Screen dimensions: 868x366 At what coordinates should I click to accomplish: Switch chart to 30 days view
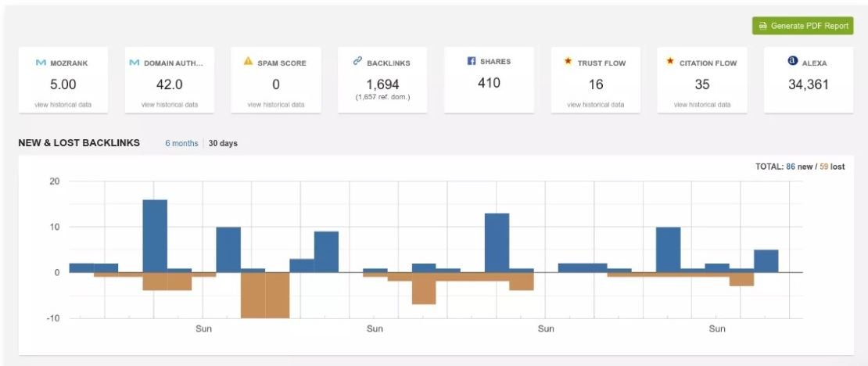click(x=223, y=143)
